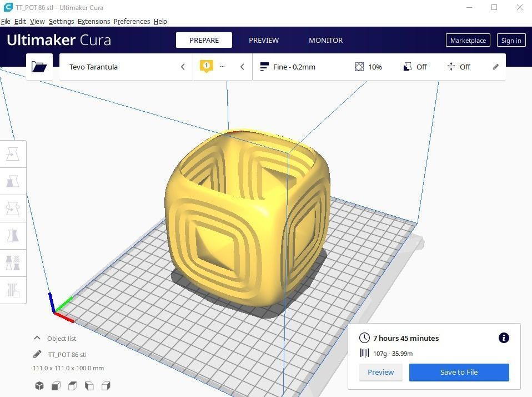
Task: Select the Support Blocker tool
Action: click(13, 290)
